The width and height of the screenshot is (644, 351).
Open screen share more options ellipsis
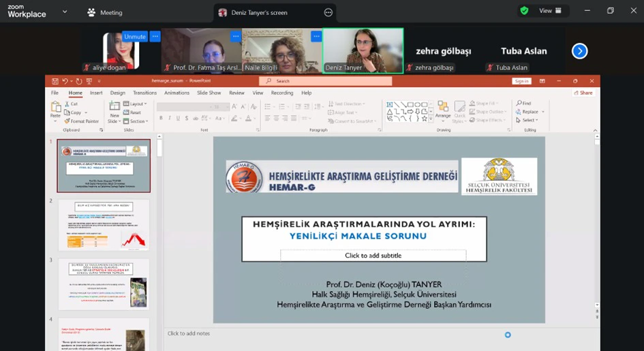[328, 12]
